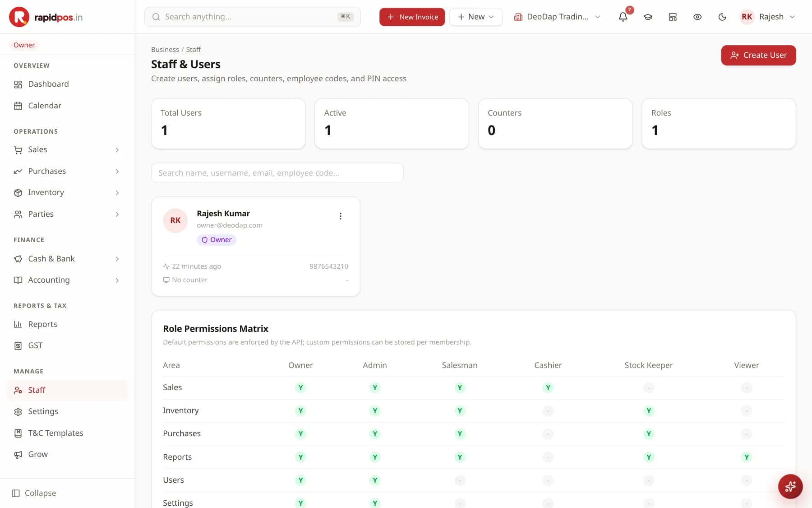Open the store layout icon in header
This screenshot has height=508, width=812.
[673, 17]
